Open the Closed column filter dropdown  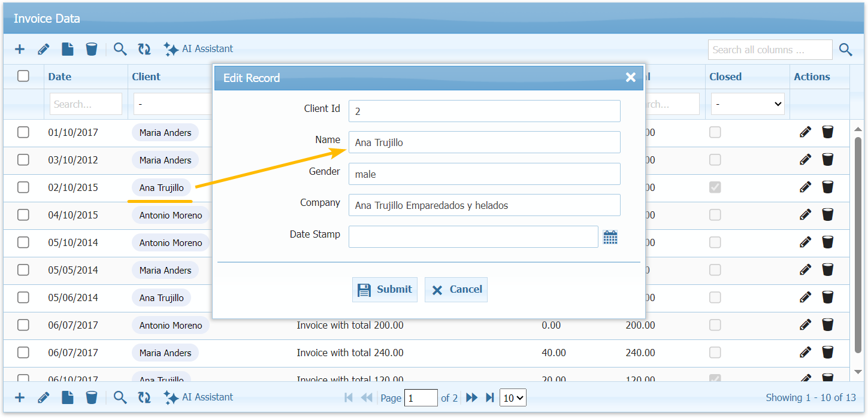(748, 104)
